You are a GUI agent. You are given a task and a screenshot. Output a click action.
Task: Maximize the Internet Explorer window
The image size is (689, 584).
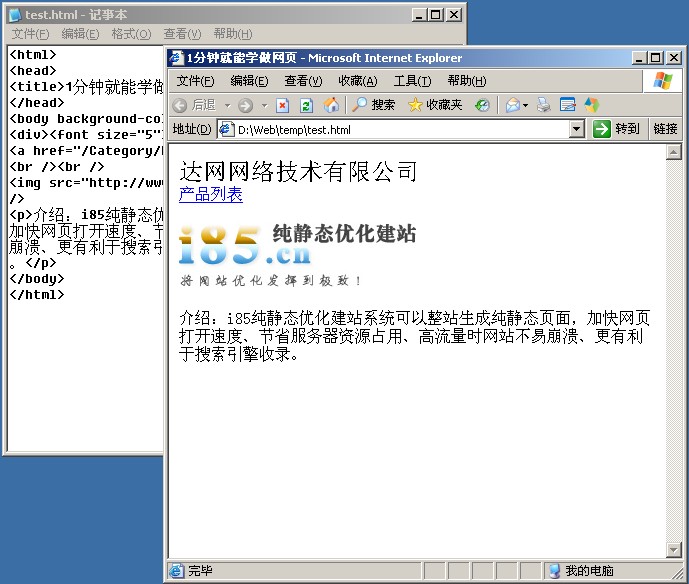[656, 58]
